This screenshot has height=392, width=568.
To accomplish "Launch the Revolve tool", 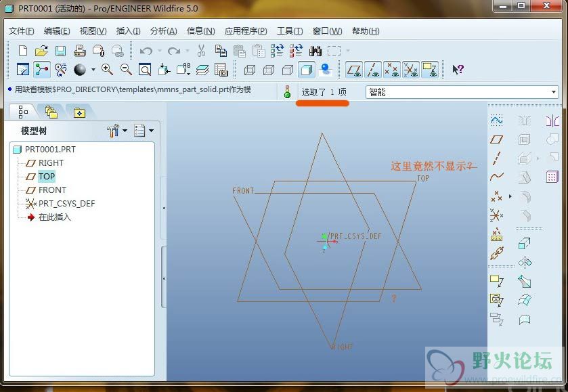I will 525,261.
